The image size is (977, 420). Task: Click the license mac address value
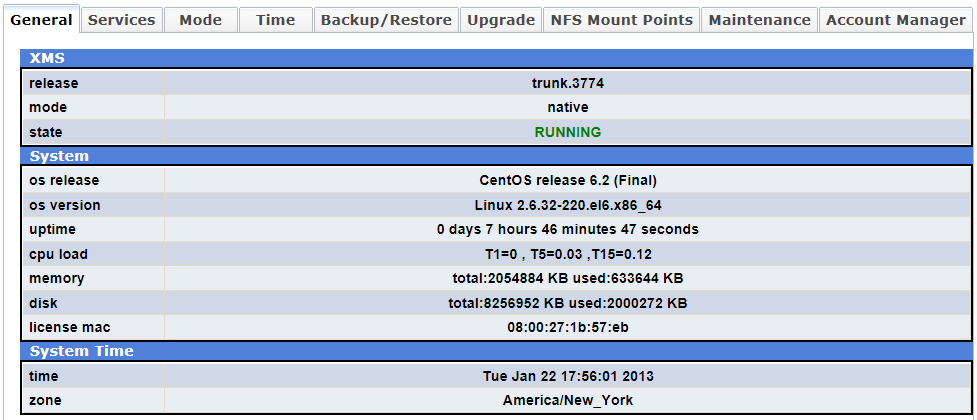[568, 327]
